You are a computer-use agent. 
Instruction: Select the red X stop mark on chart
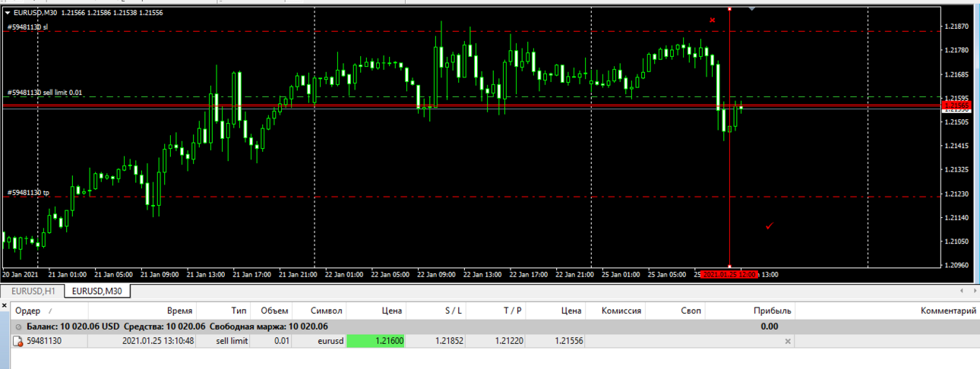tap(713, 20)
